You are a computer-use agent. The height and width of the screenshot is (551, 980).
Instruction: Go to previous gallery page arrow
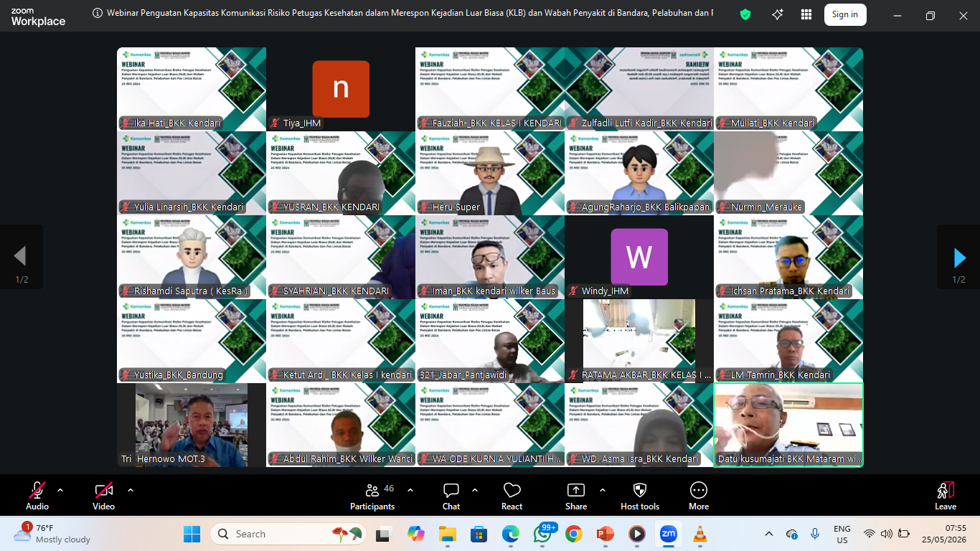click(x=20, y=256)
